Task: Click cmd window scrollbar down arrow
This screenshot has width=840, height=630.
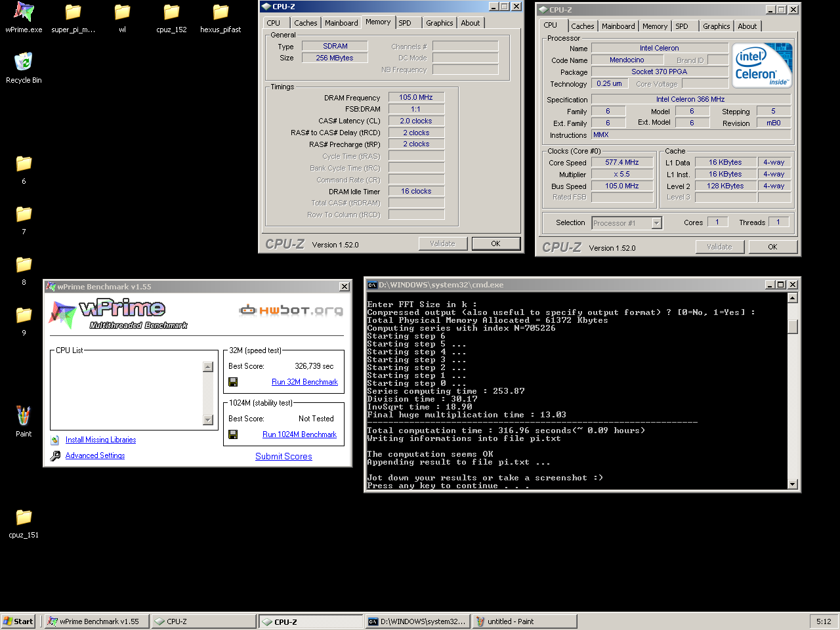Action: click(x=792, y=484)
